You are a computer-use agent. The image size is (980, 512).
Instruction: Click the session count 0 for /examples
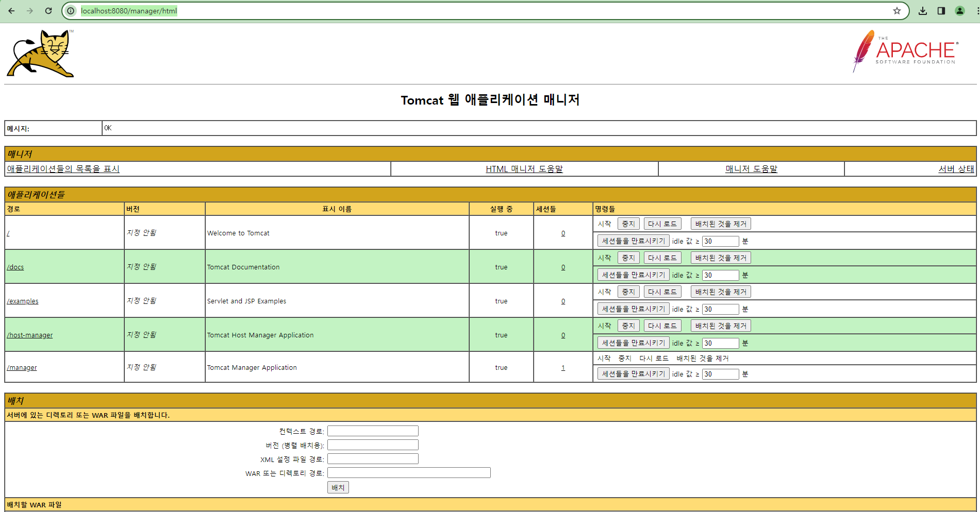[563, 301]
